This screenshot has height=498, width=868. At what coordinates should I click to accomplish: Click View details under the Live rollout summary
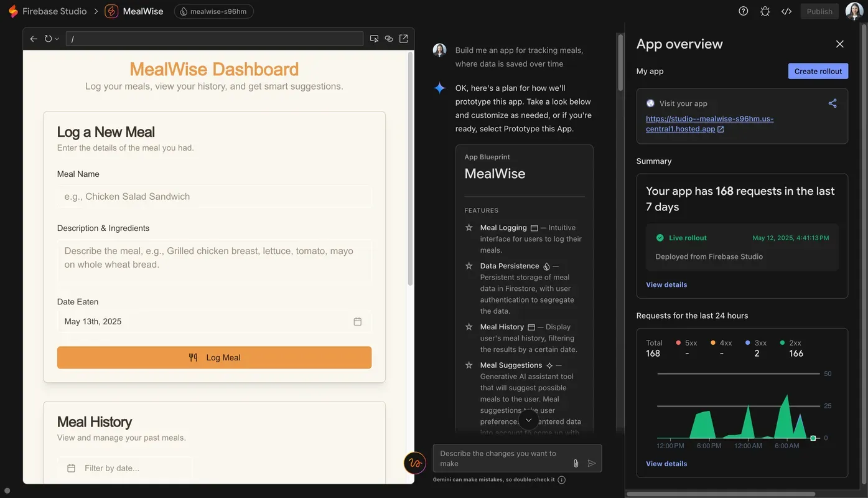click(x=666, y=284)
